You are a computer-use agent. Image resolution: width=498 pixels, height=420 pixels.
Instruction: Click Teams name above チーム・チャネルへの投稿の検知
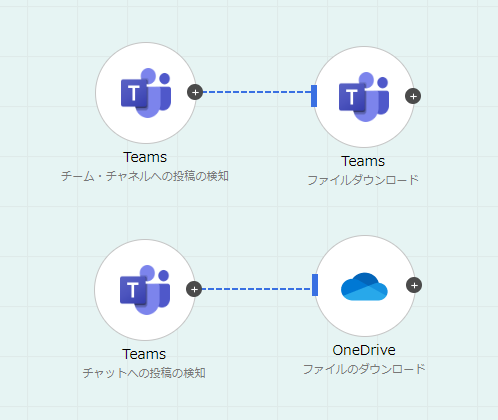pyautogui.click(x=145, y=157)
